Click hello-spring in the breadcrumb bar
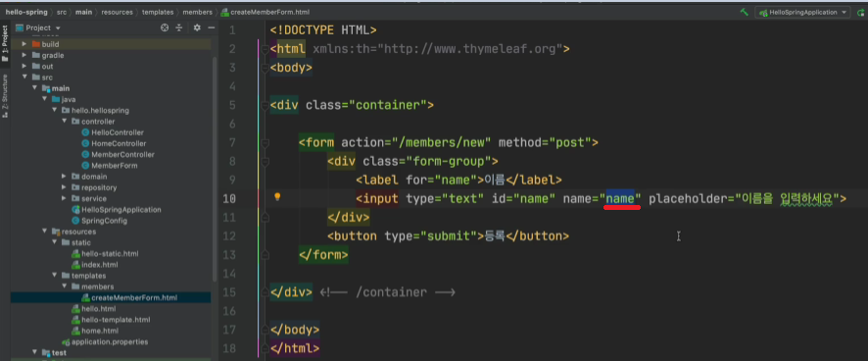The width and height of the screenshot is (868, 361). point(26,12)
